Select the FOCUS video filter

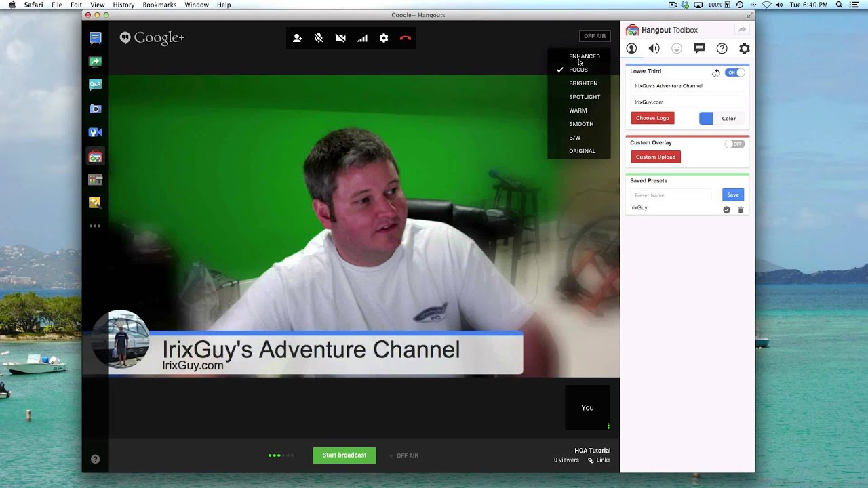[x=578, y=70]
